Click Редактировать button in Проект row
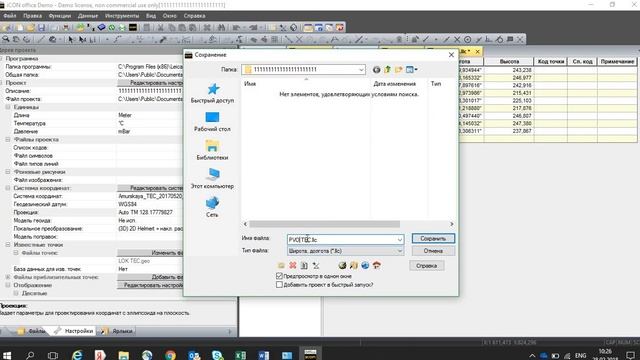Viewport: 640px width, 360px height. point(150,83)
